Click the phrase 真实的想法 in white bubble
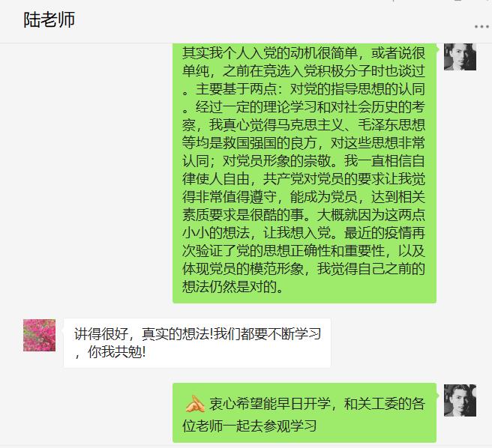 pos(175,334)
